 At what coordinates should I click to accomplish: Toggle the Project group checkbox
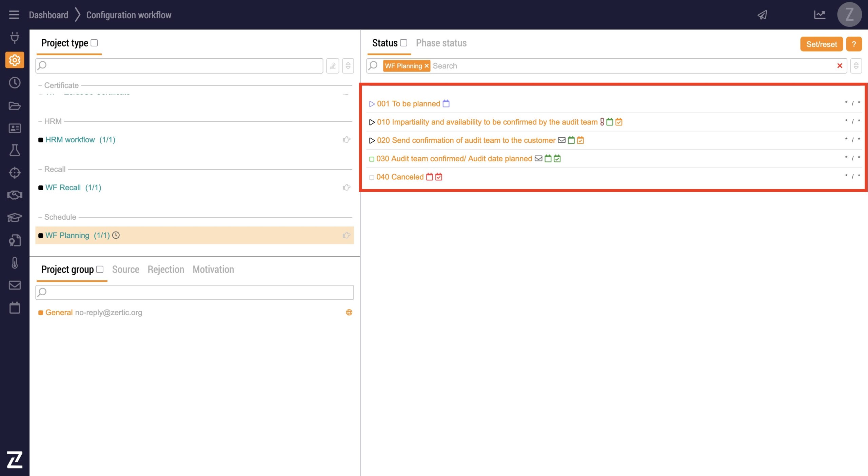click(x=100, y=269)
